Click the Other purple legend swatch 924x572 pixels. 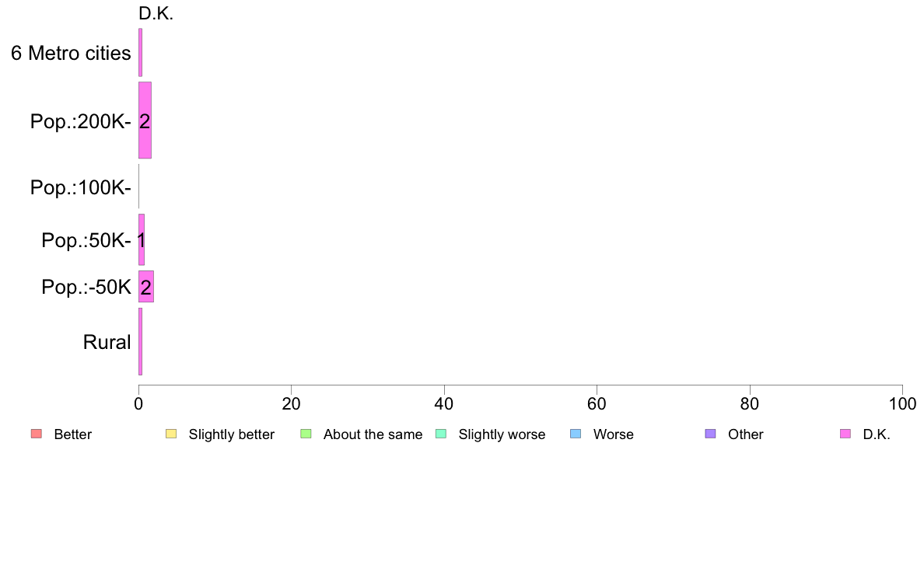(x=711, y=434)
